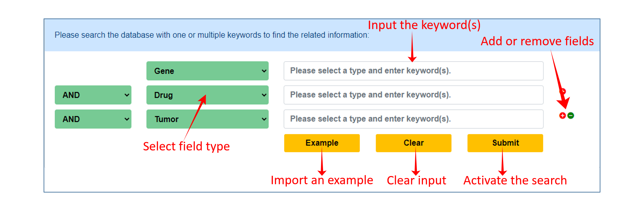Open the Tumor field type dropdown
The width and height of the screenshot is (644, 214).
(x=207, y=119)
